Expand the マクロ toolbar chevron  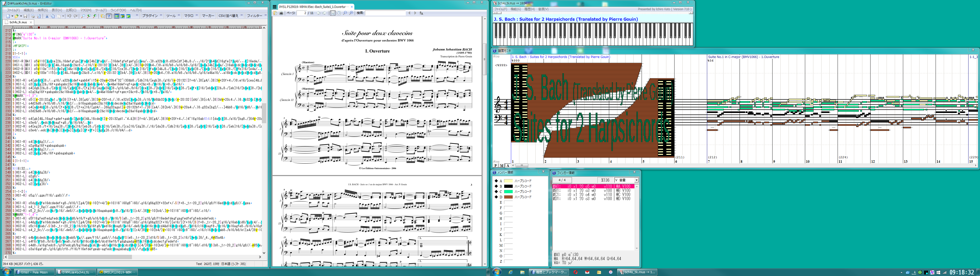click(197, 15)
